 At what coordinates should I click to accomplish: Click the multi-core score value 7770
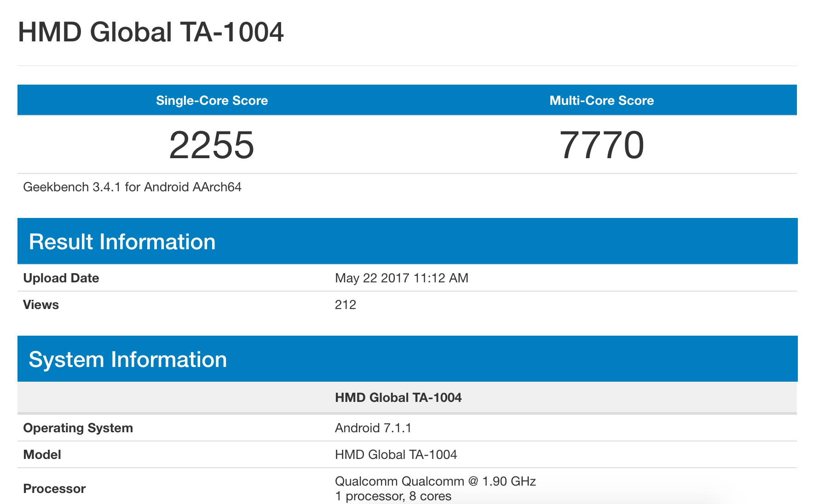601,145
